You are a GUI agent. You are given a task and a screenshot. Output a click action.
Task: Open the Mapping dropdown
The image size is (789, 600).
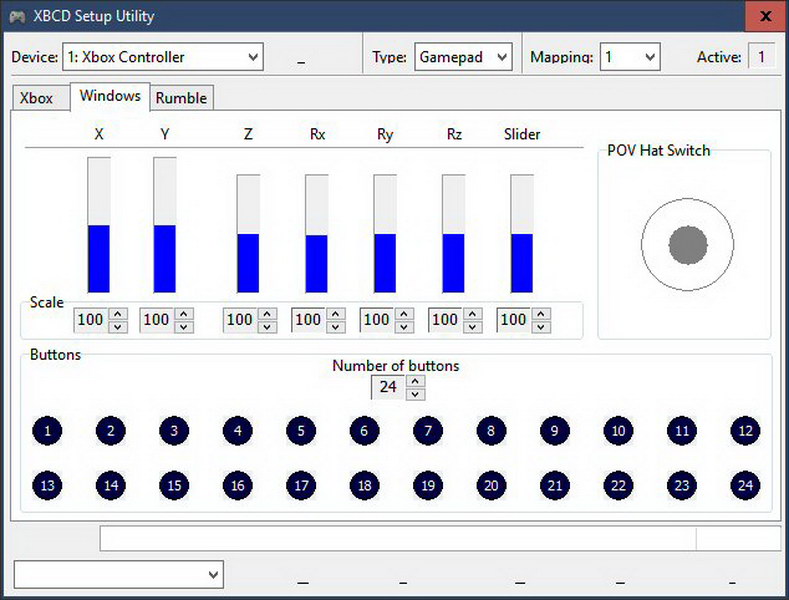pyautogui.click(x=630, y=57)
